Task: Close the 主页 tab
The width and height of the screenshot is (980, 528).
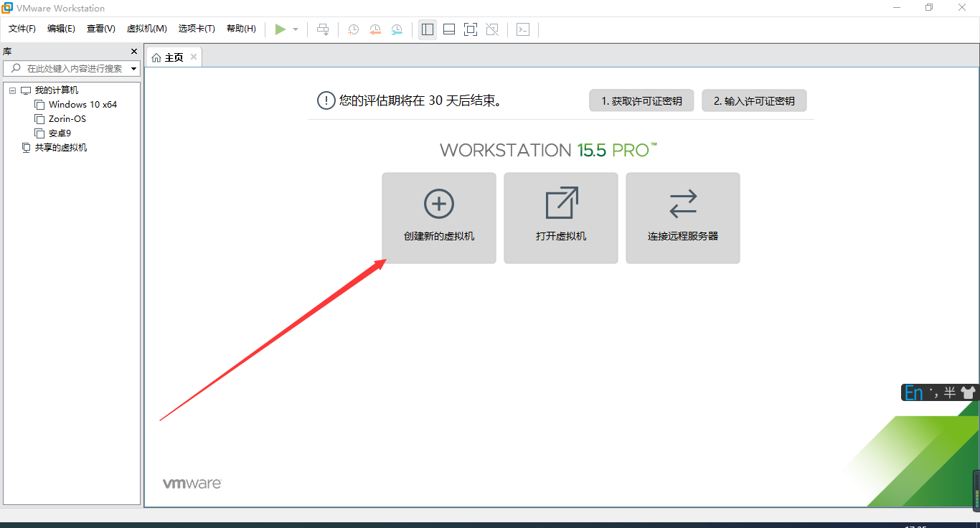Action: tap(194, 57)
